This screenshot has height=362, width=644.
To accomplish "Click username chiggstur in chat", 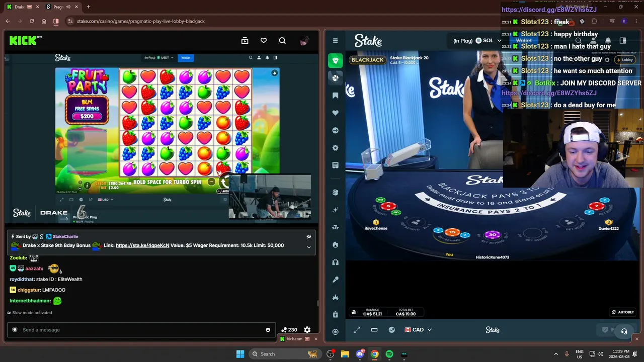I will coord(29,290).
